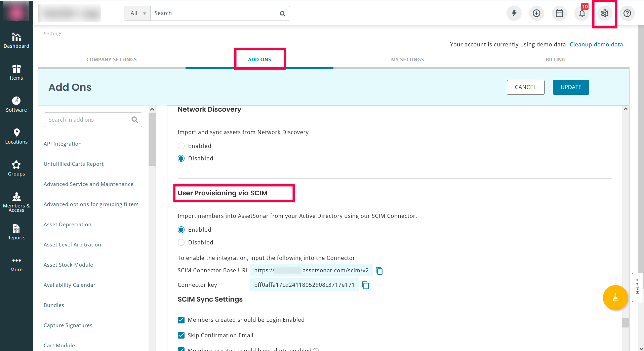Toggle Members created should be Login Enabled
Screen dimensions: 644x351
click(x=181, y=320)
